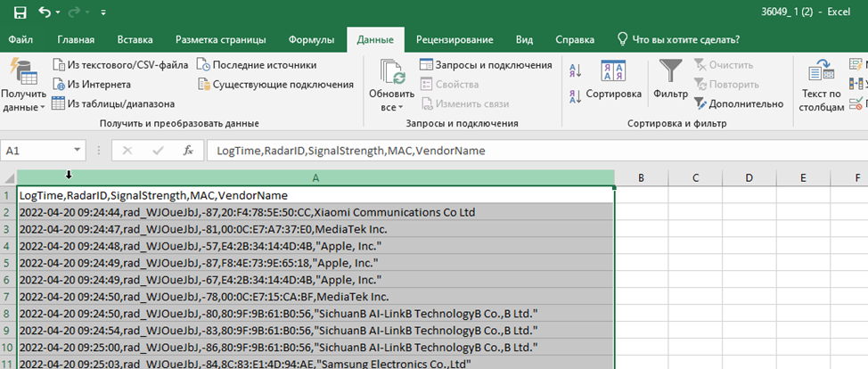Go to the Рецензирование tab
Image resolution: width=868 pixels, height=369 pixels.
click(454, 40)
